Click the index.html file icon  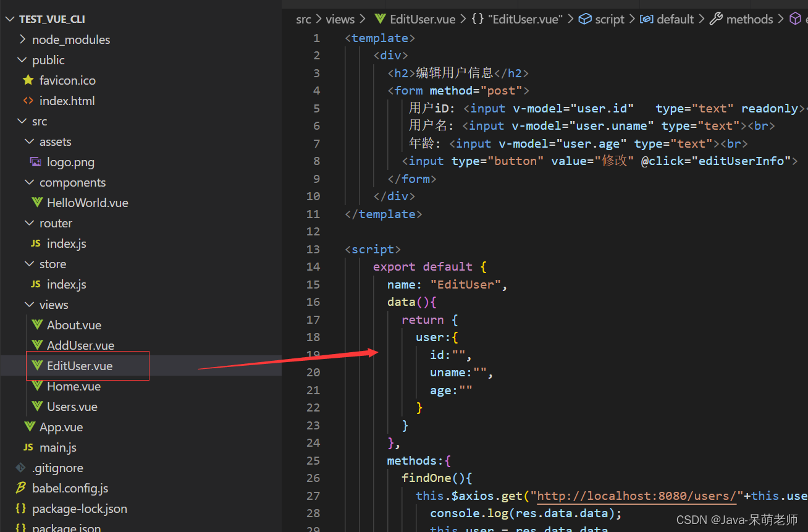click(x=28, y=101)
